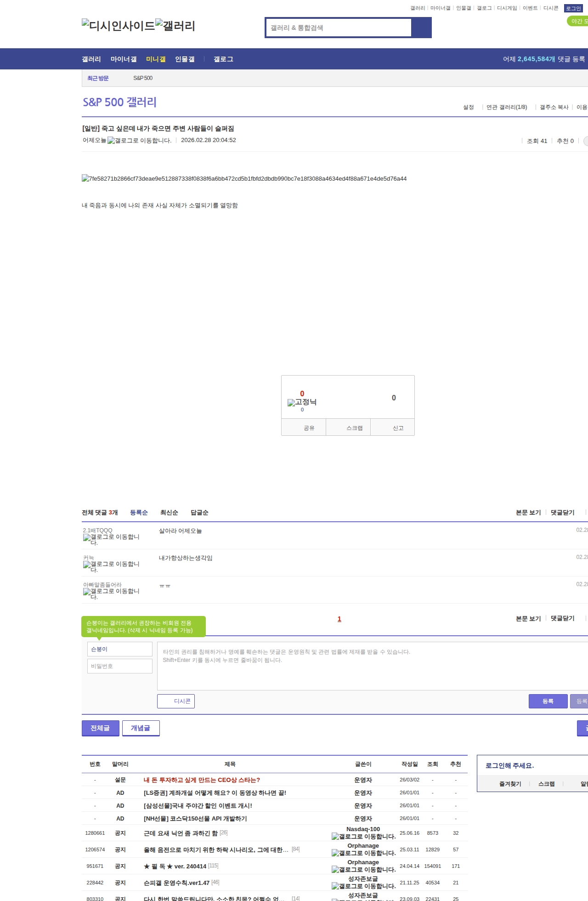Open Orphanage gallog icon in row 951671
The image size is (588, 901).
363,870
